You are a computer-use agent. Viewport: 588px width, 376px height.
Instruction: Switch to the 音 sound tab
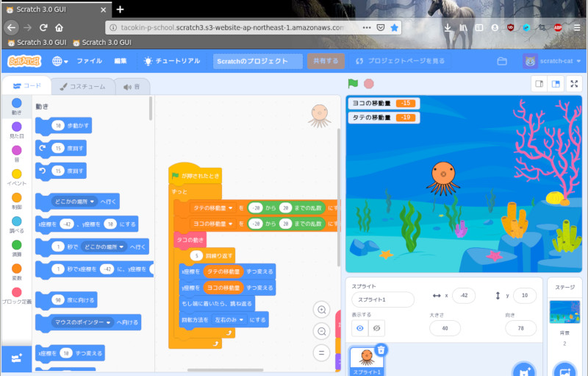pyautogui.click(x=132, y=87)
